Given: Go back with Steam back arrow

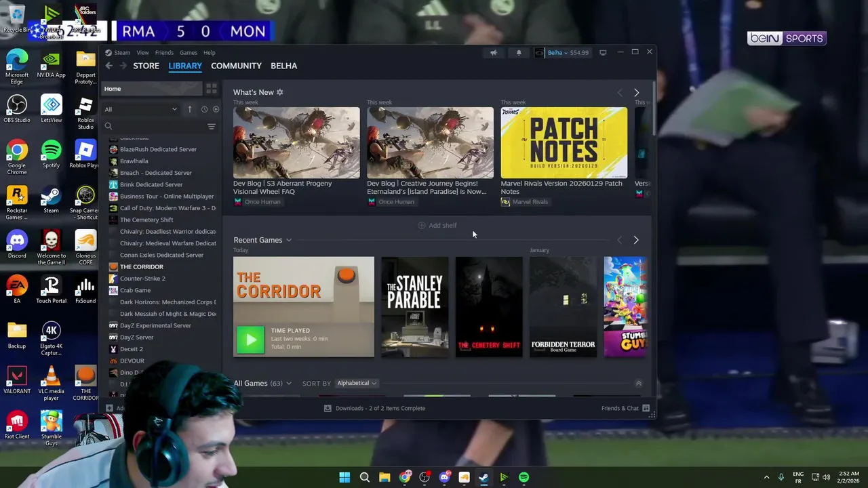Looking at the screenshot, I should click(x=108, y=66).
